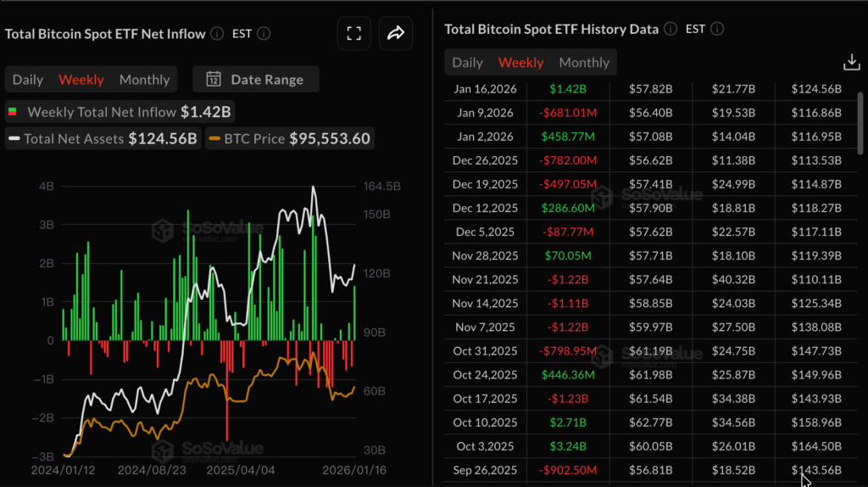Toggle the BTC Price series legend

tap(288, 138)
